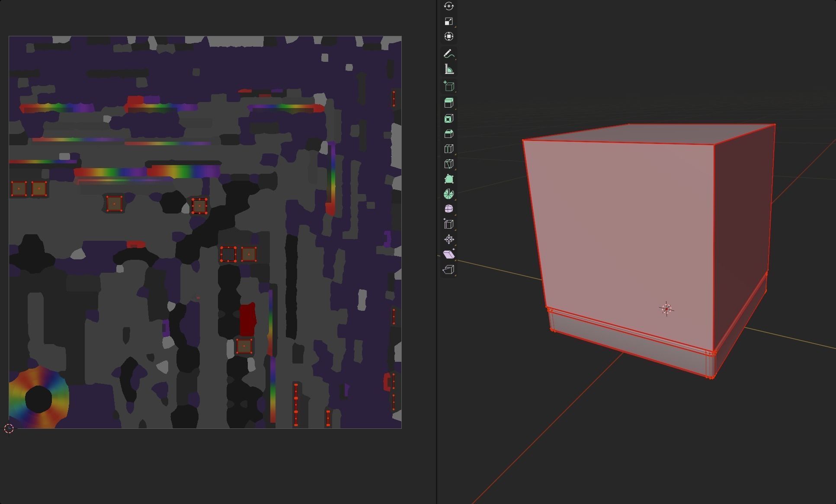Select the Transform tool
Viewport: 836px width, 504px height.
pos(448,37)
